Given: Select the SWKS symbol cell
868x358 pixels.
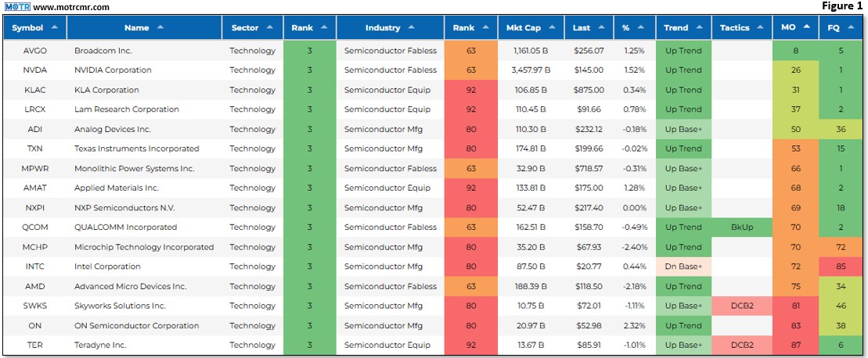Looking at the screenshot, I should click(x=34, y=306).
